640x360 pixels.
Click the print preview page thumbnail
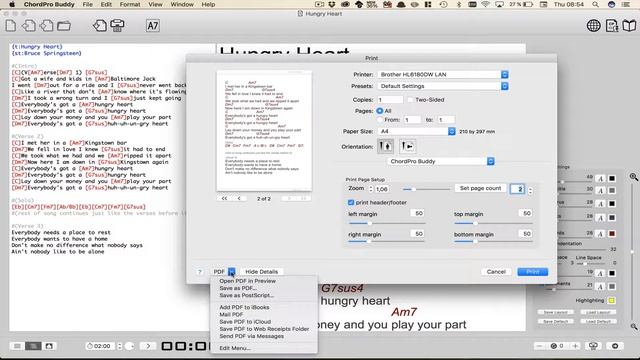coord(264,131)
